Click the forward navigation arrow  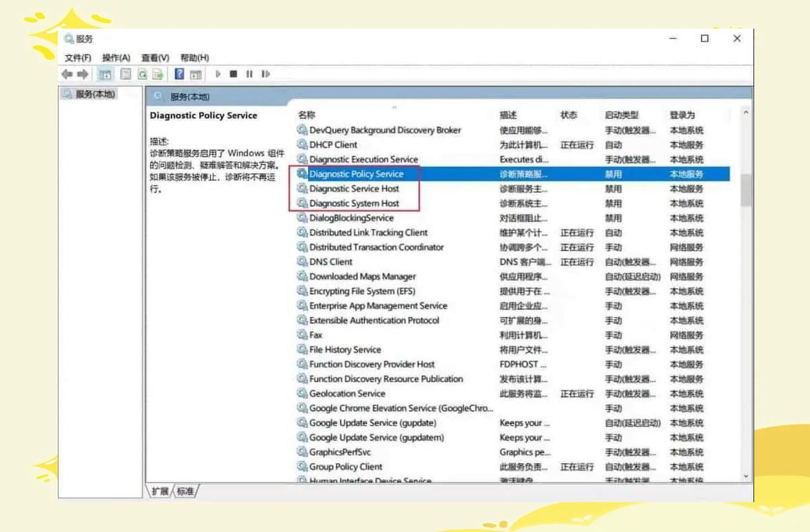84,72
